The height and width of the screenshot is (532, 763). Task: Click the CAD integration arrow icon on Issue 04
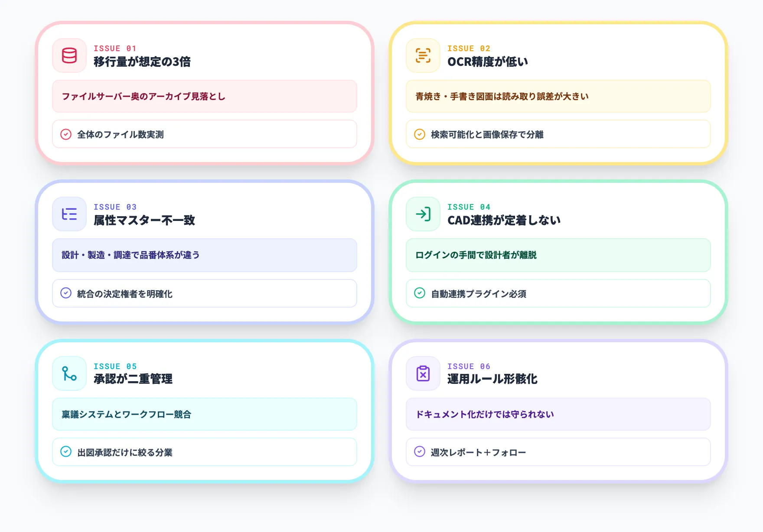tap(423, 214)
